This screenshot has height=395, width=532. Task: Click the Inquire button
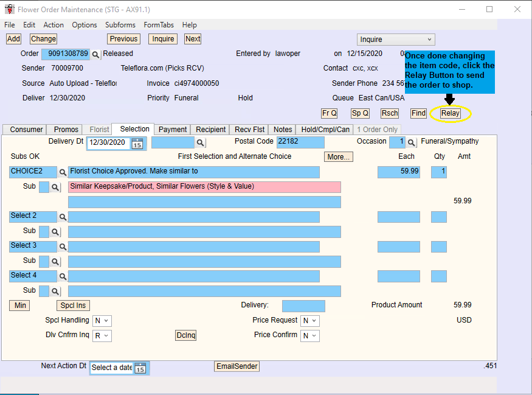(x=163, y=39)
